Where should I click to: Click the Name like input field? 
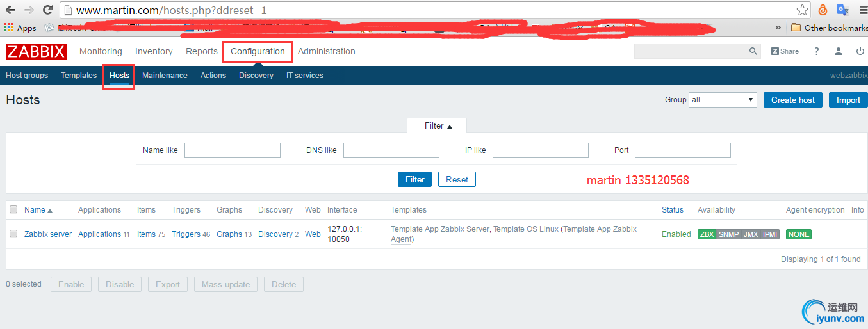(233, 150)
